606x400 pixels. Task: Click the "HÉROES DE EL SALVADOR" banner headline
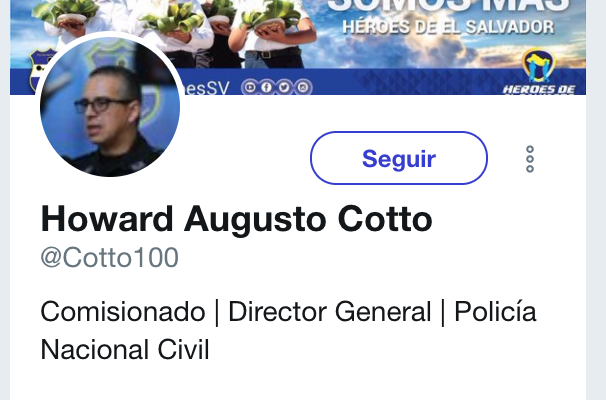coord(448,27)
